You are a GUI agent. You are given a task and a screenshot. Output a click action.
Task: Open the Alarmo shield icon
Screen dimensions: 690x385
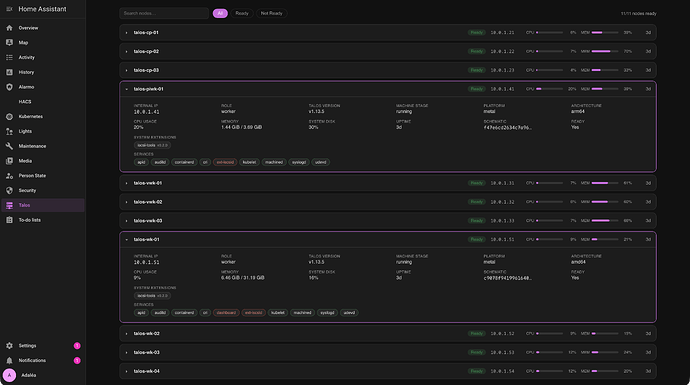click(9, 87)
